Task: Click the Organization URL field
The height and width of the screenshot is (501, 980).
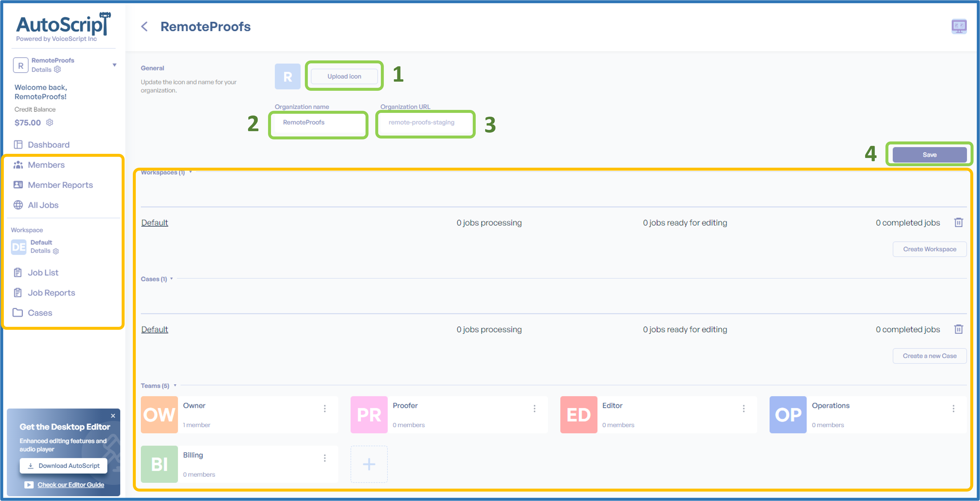Action: click(424, 123)
